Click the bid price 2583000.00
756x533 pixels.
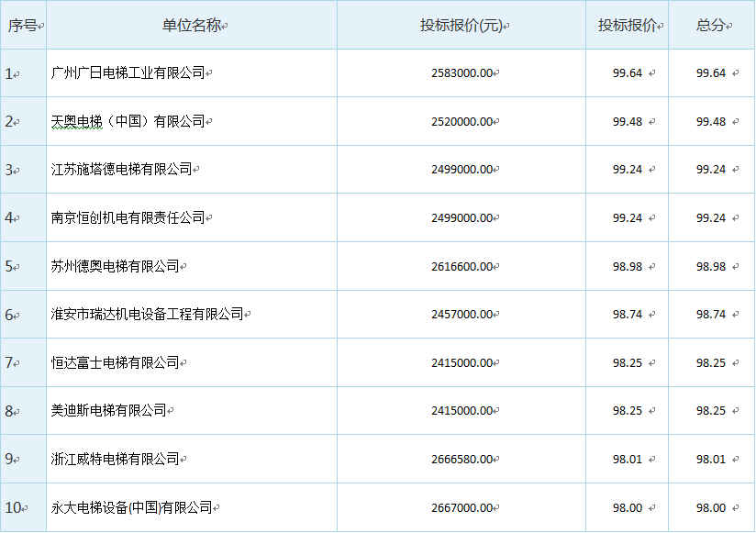point(461,73)
